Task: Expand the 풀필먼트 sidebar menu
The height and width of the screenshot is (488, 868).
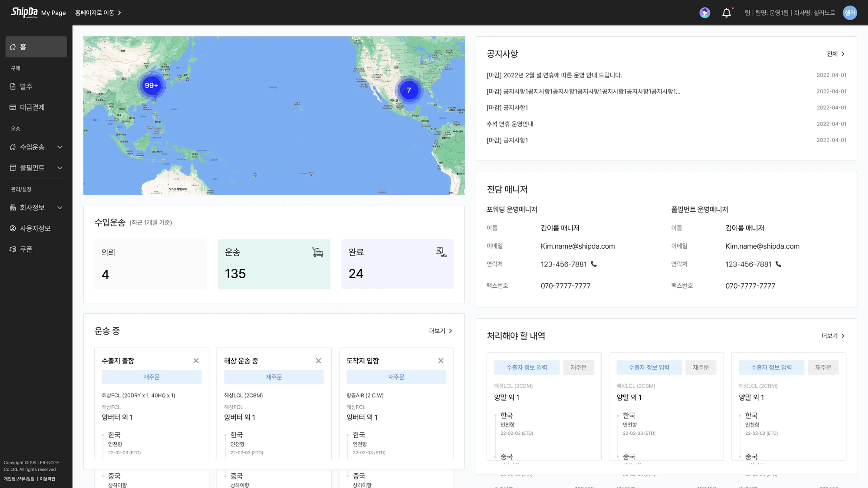Action: click(60, 168)
